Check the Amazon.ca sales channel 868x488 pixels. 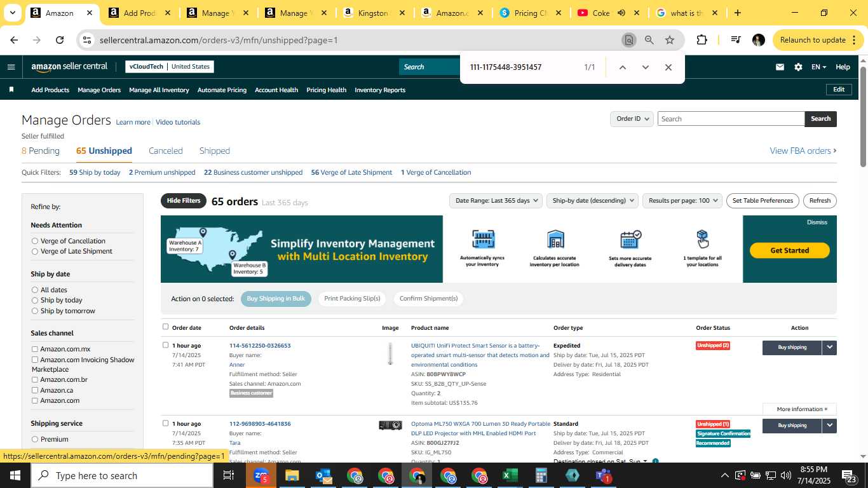click(x=35, y=390)
